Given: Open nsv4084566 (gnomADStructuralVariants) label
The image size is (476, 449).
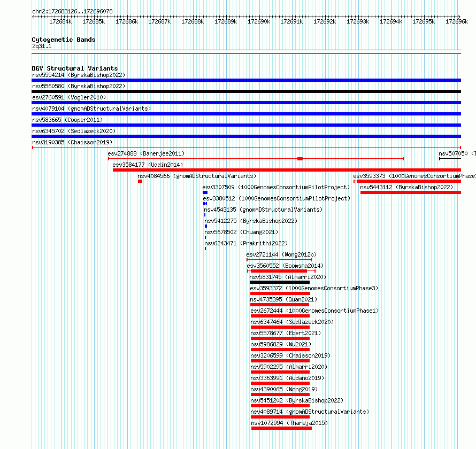Looking at the screenshot, I should coord(197,176).
